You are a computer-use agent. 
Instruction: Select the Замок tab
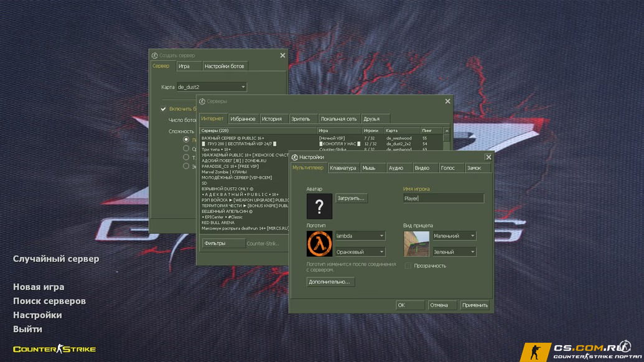point(477,168)
